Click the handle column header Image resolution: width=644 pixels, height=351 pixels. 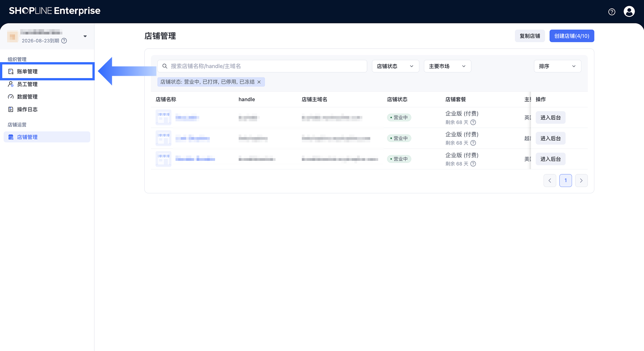coord(247,99)
